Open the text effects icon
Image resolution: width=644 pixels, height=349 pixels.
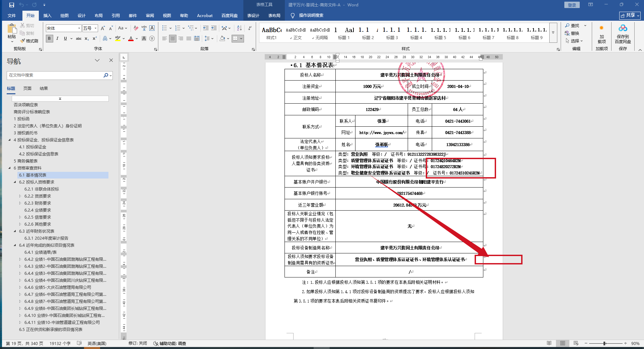(105, 38)
